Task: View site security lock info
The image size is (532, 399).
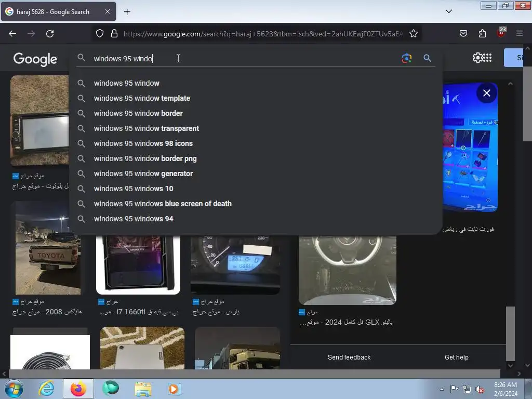Action: [x=114, y=34]
